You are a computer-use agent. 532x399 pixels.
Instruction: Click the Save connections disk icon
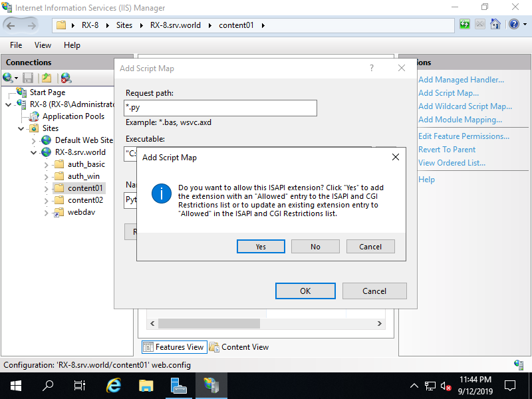click(28, 78)
